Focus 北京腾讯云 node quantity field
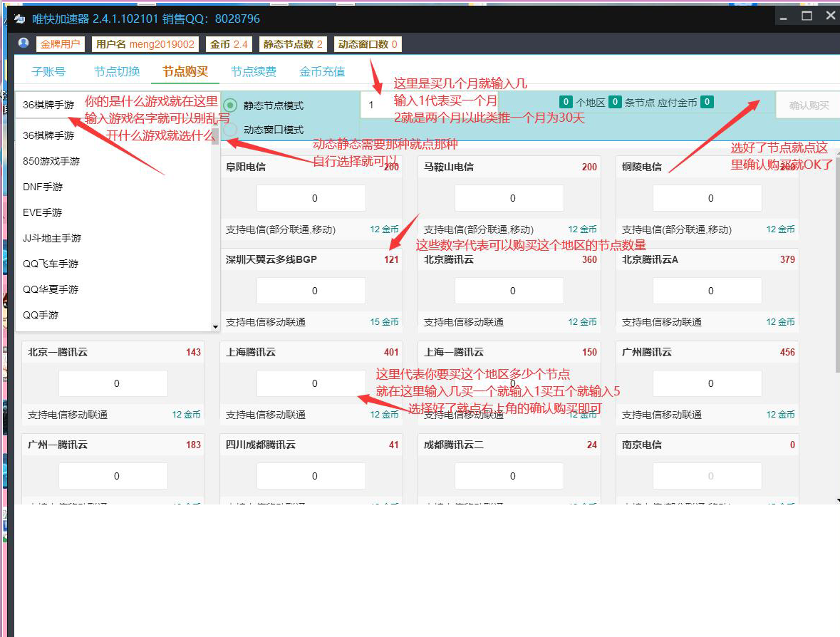This screenshot has width=840, height=637. click(509, 291)
